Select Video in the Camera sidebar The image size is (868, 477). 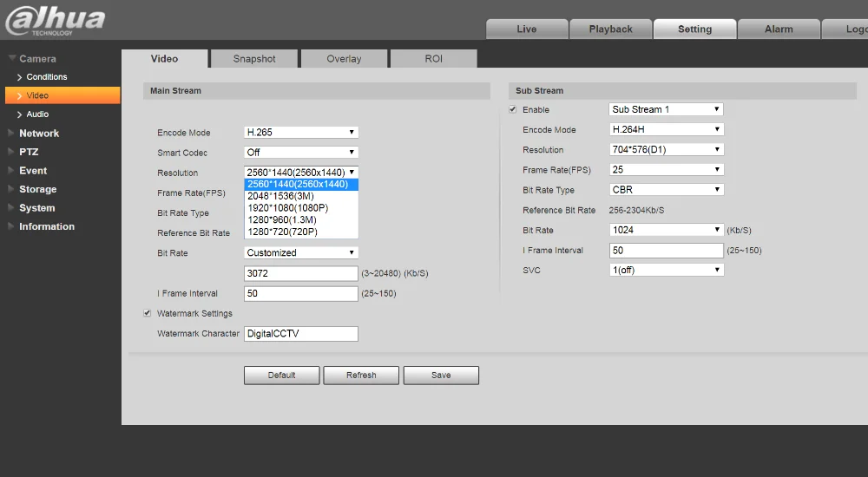tap(62, 95)
